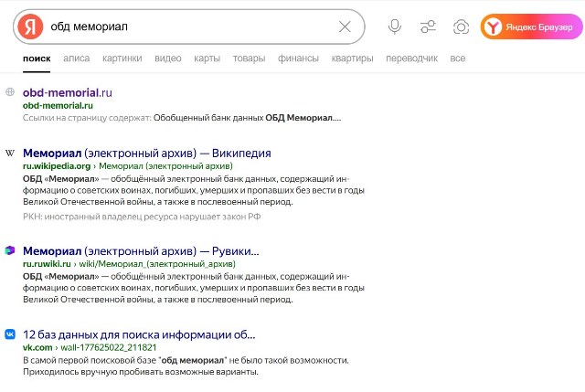585x392 pixels.
Task: Click the Рувики favicon
Action: (x=10, y=250)
